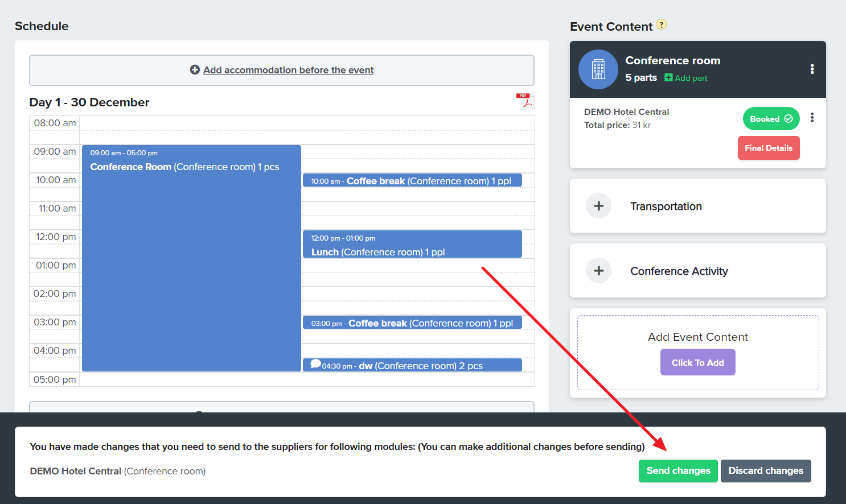Click the plus icon beside Transportation
Image resolution: width=846 pixels, height=504 pixels.
coord(598,206)
